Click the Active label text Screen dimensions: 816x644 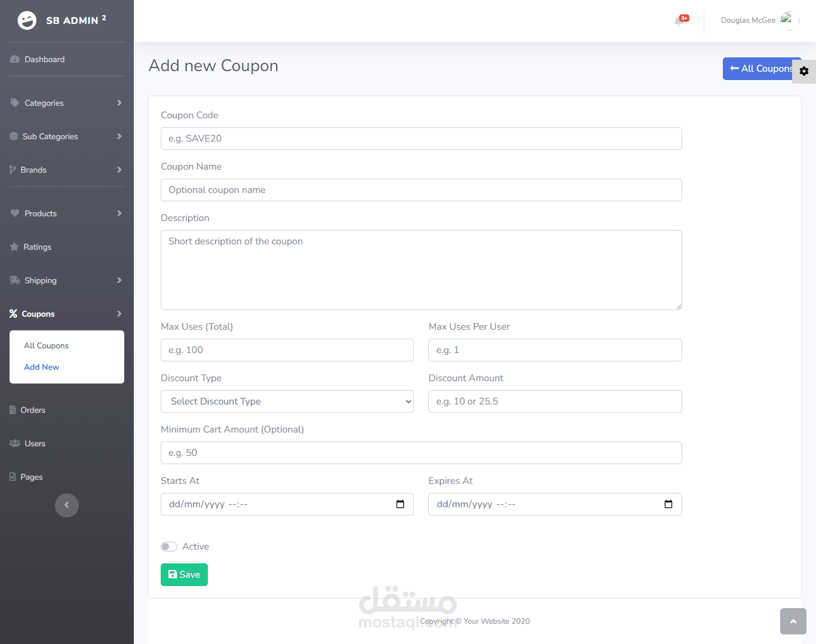[195, 547]
